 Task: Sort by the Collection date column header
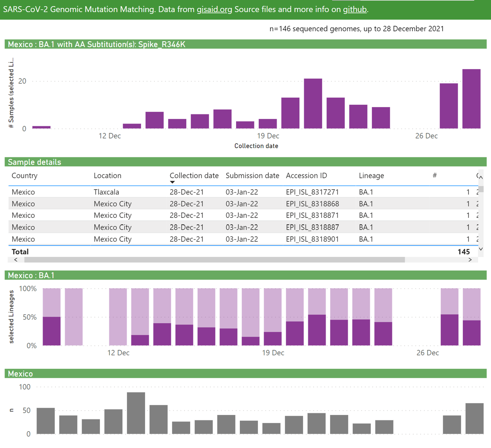194,176
